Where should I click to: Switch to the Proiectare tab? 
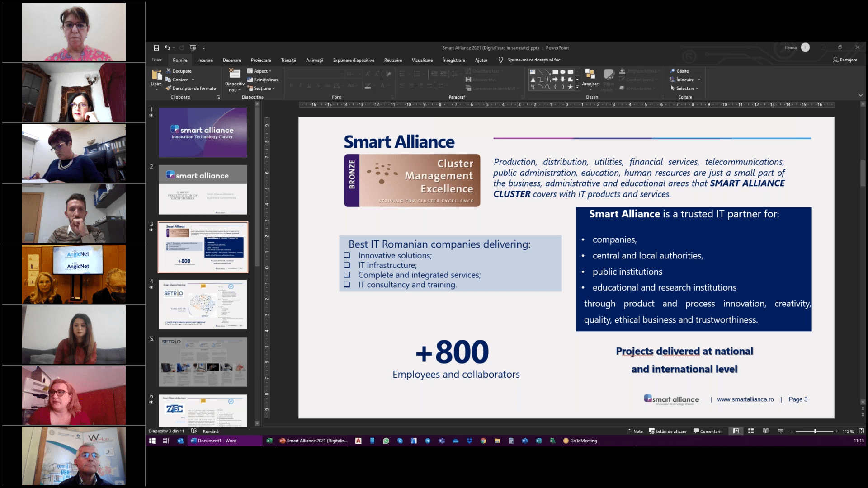261,60
